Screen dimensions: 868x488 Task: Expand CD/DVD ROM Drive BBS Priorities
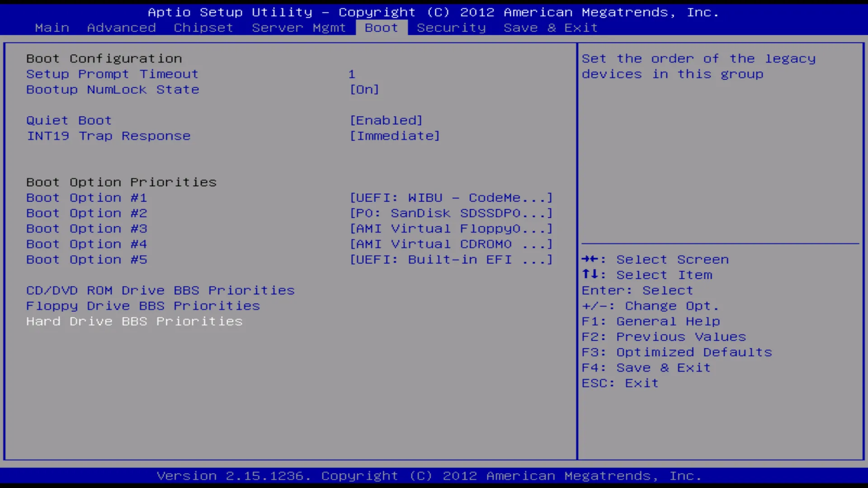coord(160,290)
